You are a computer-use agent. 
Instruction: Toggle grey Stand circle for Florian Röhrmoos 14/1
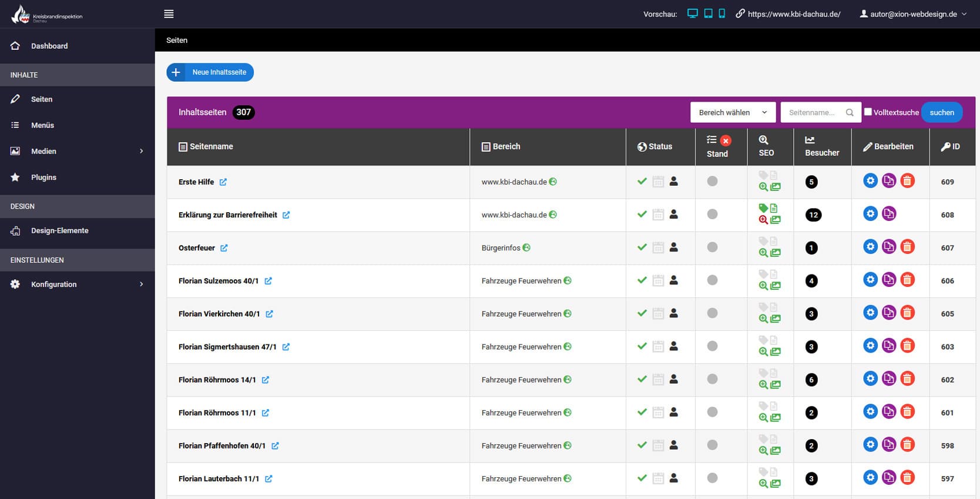point(712,379)
